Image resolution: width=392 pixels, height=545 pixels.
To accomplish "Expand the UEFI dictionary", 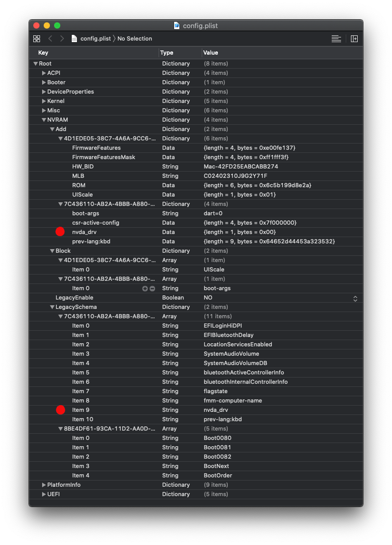I will pos(44,494).
